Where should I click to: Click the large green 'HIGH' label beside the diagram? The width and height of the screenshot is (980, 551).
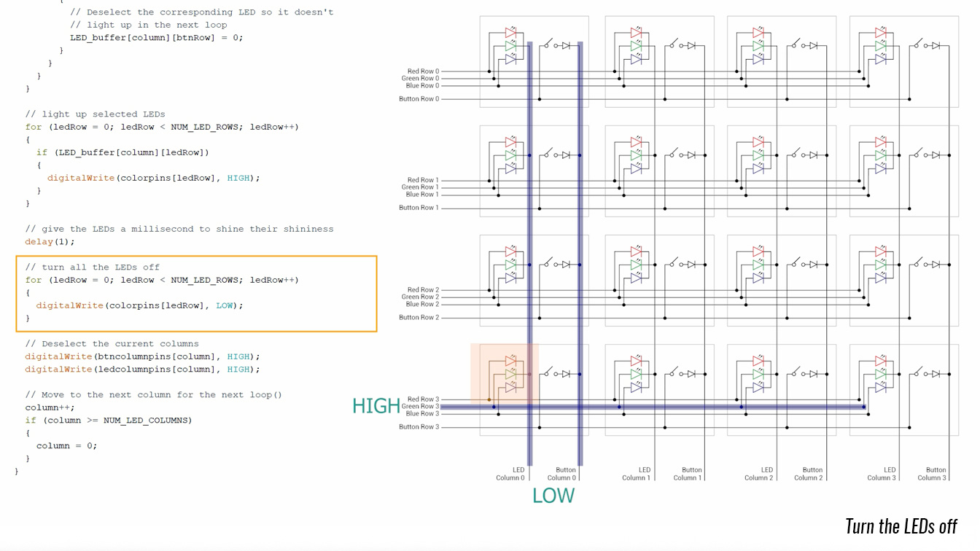[x=376, y=406]
